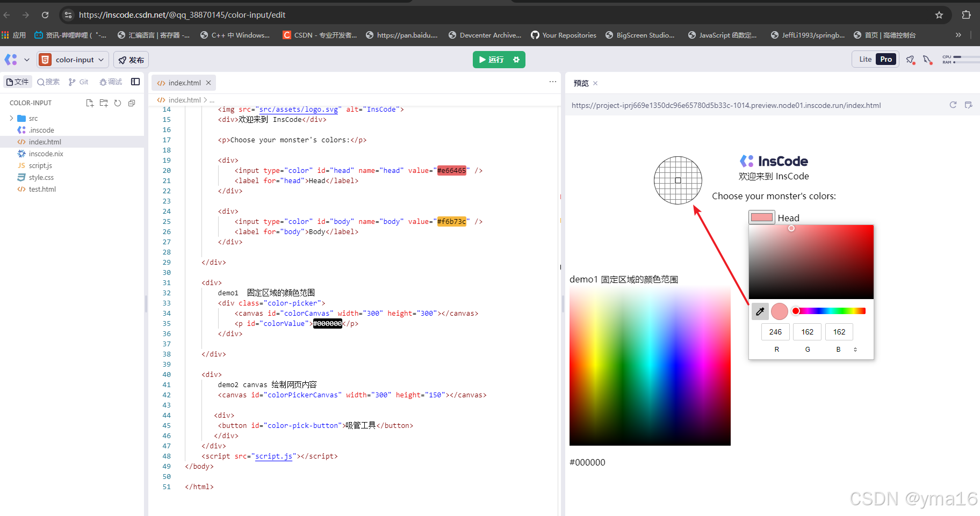Image resolution: width=980 pixels, height=516 pixels.
Task: Open the Git tab
Action: click(x=78, y=82)
